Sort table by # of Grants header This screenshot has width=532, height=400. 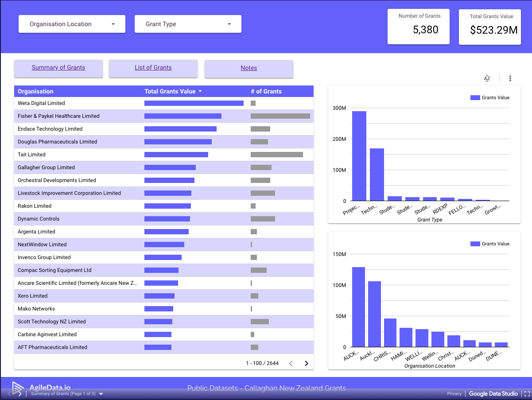(266, 91)
